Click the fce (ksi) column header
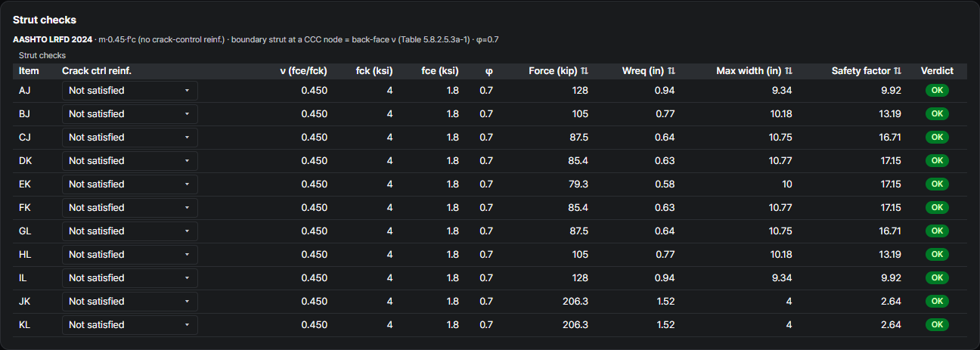The height and width of the screenshot is (350, 980). [x=440, y=71]
